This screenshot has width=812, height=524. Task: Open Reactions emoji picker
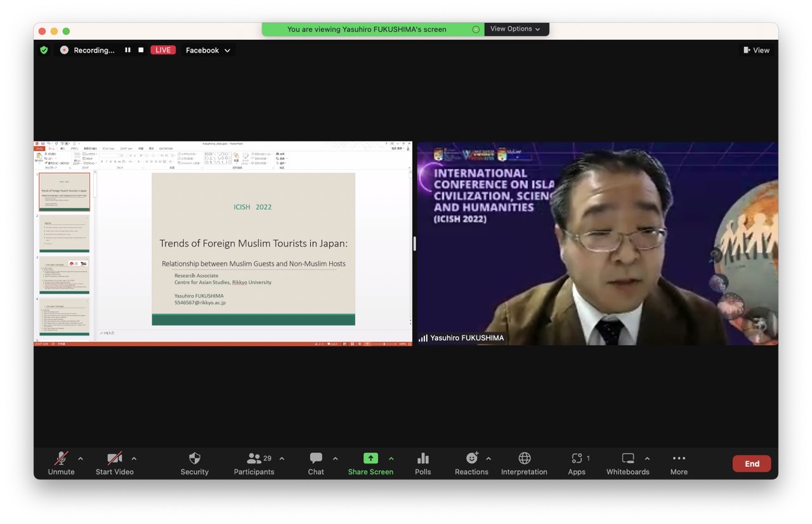(x=471, y=463)
